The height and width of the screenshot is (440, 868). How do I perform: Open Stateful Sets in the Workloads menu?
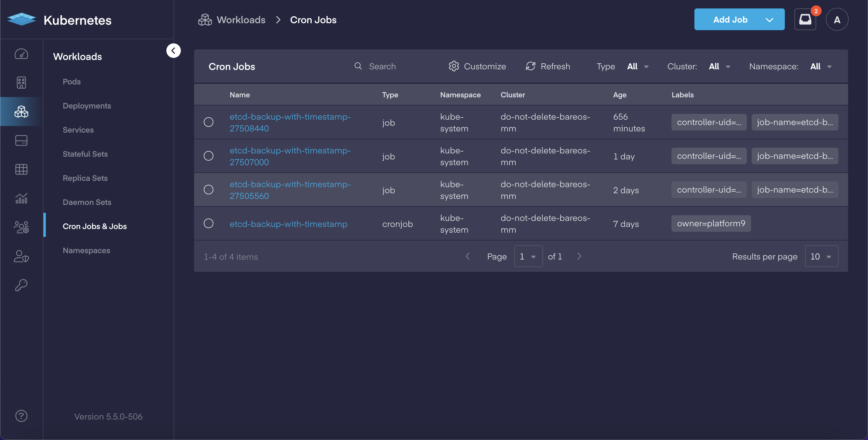click(x=85, y=154)
